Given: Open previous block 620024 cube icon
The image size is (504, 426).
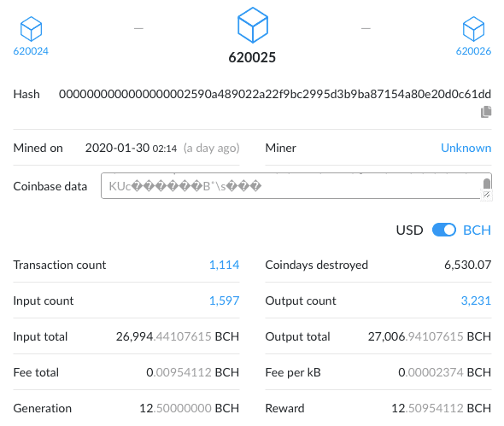Looking at the screenshot, I should tap(31, 29).
